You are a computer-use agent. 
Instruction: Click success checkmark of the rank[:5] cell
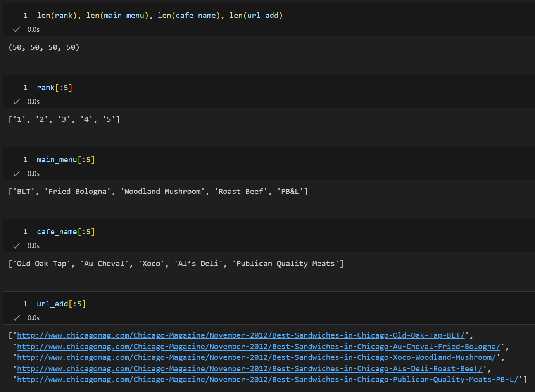(x=16, y=102)
